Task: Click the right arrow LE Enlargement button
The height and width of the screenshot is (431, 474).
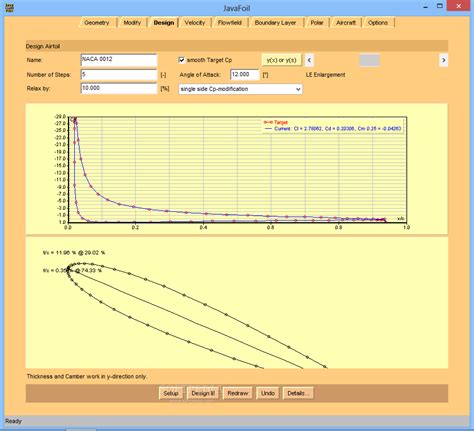Action: [x=443, y=60]
